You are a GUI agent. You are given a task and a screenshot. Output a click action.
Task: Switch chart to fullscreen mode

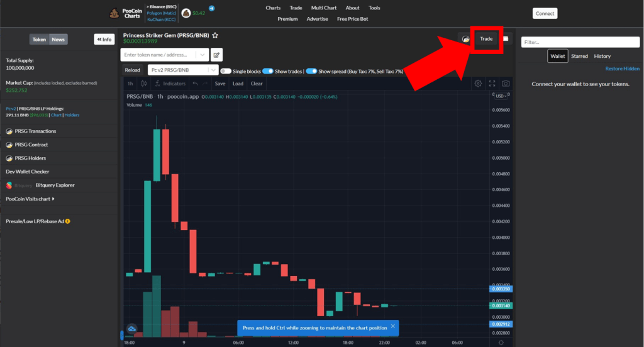click(x=492, y=84)
